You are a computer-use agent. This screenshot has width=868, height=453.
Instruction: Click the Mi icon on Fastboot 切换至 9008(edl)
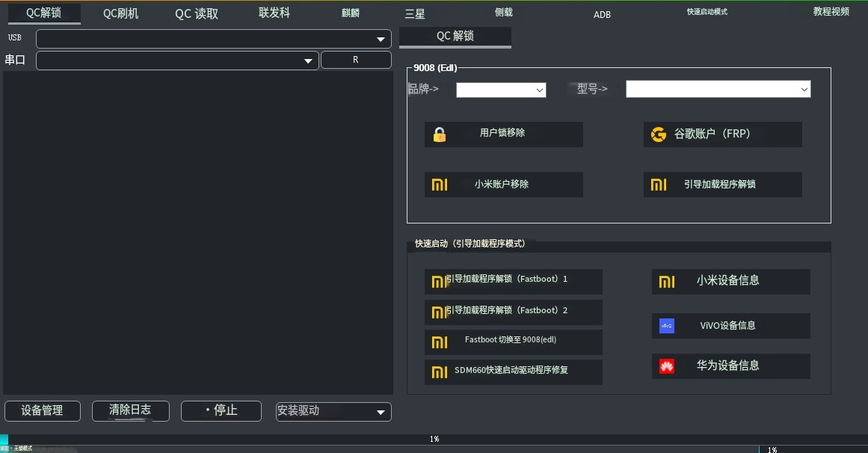(440, 343)
